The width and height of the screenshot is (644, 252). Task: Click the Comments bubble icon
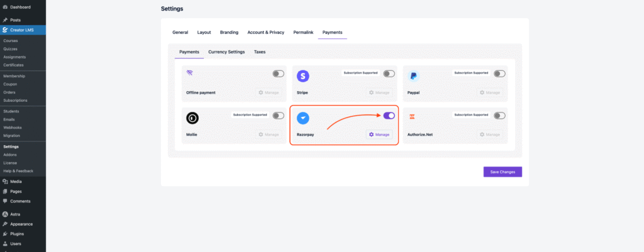tap(5, 201)
